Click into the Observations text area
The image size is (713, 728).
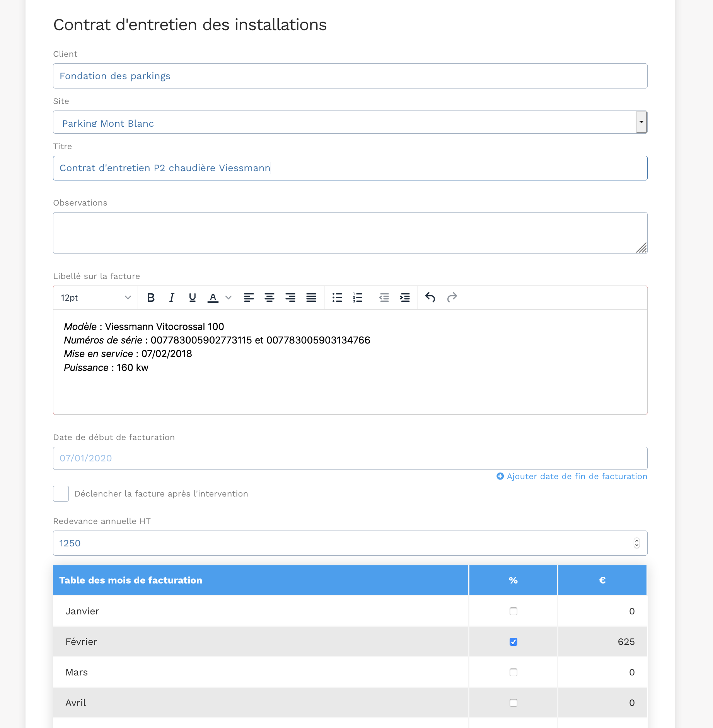pyautogui.click(x=350, y=233)
